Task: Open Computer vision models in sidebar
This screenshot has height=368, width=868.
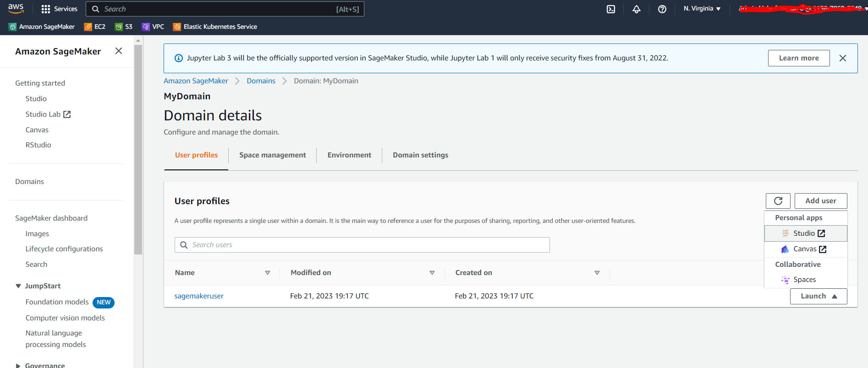Action: tap(65, 318)
